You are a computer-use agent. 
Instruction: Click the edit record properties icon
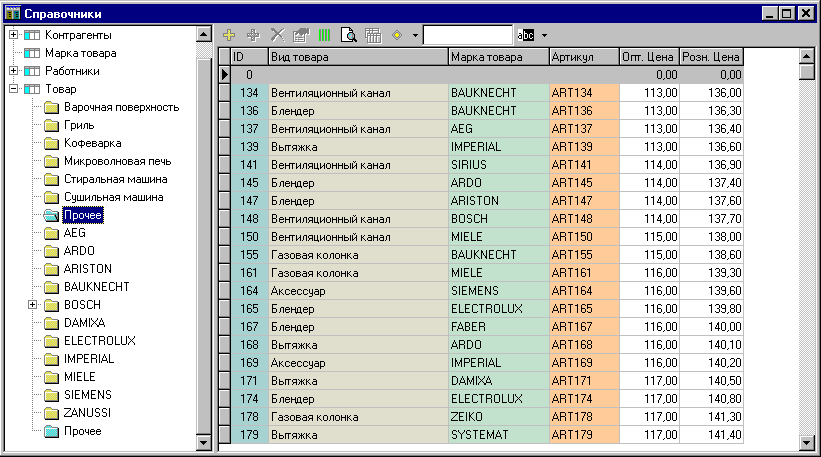click(301, 35)
